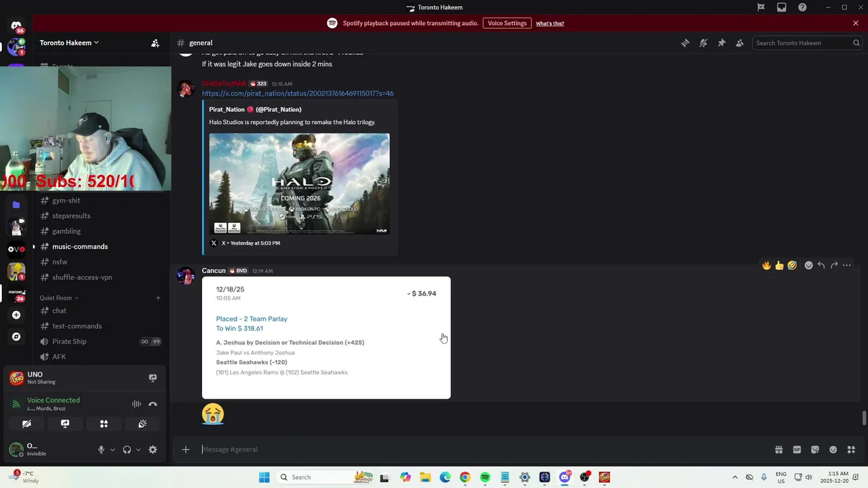Screen dimensions: 868x488
Task: Click Voice Connected status text
Action: (x=54, y=400)
